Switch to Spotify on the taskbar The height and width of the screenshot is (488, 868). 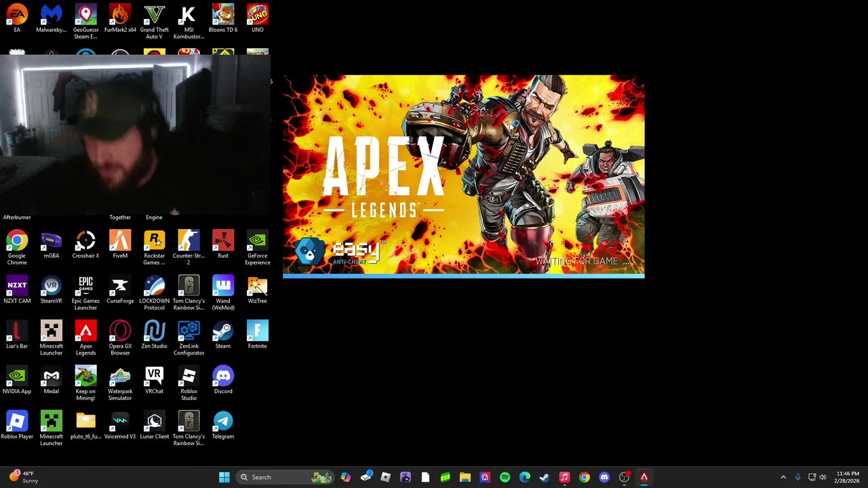[x=505, y=477]
